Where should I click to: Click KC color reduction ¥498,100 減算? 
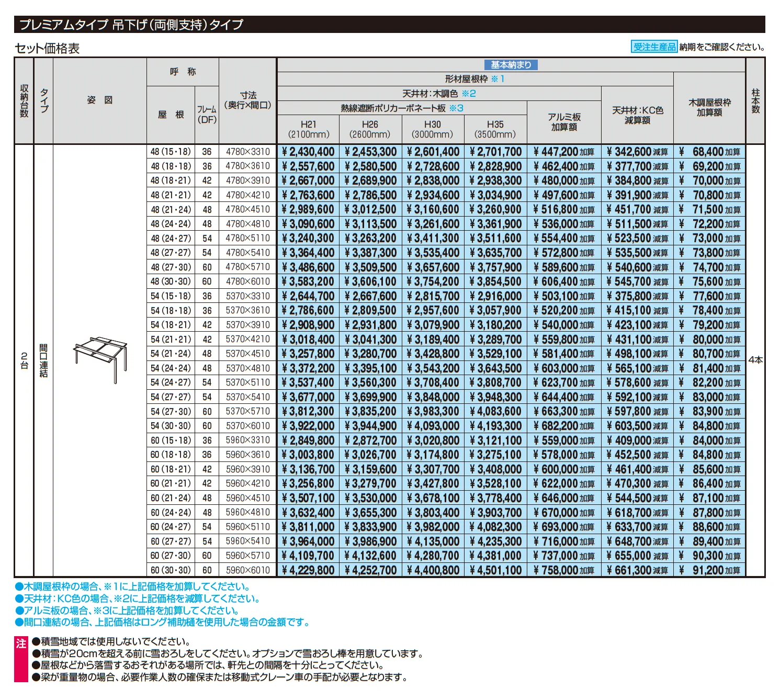(637, 354)
